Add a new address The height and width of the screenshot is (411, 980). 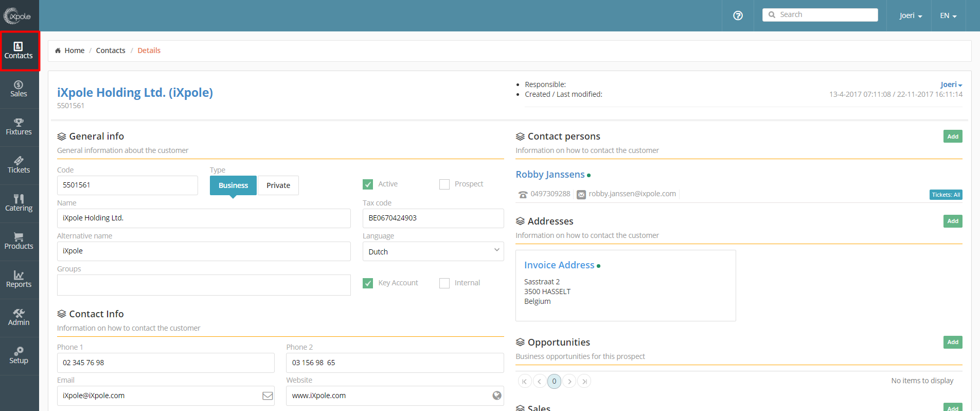click(x=953, y=221)
